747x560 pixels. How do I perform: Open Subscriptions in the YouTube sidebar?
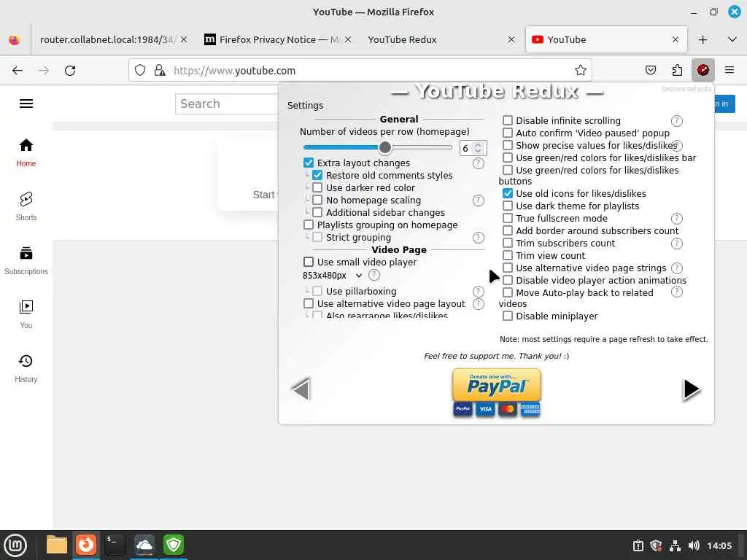pyautogui.click(x=26, y=260)
